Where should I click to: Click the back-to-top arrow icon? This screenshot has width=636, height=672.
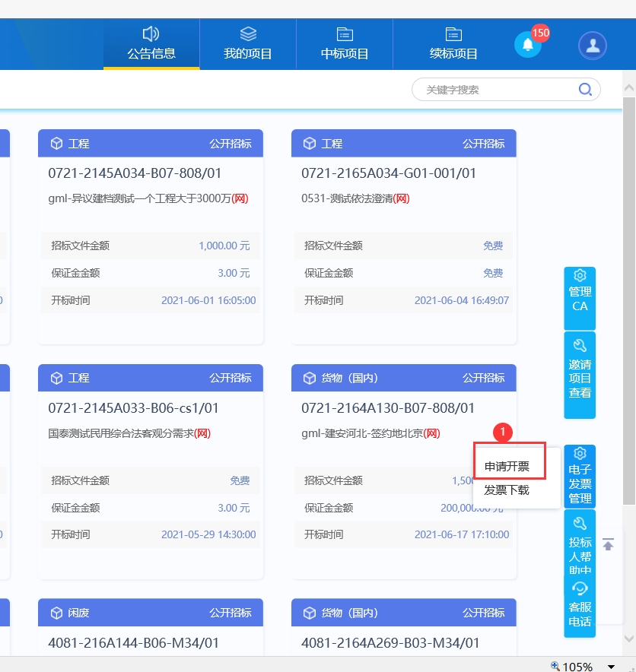click(608, 545)
